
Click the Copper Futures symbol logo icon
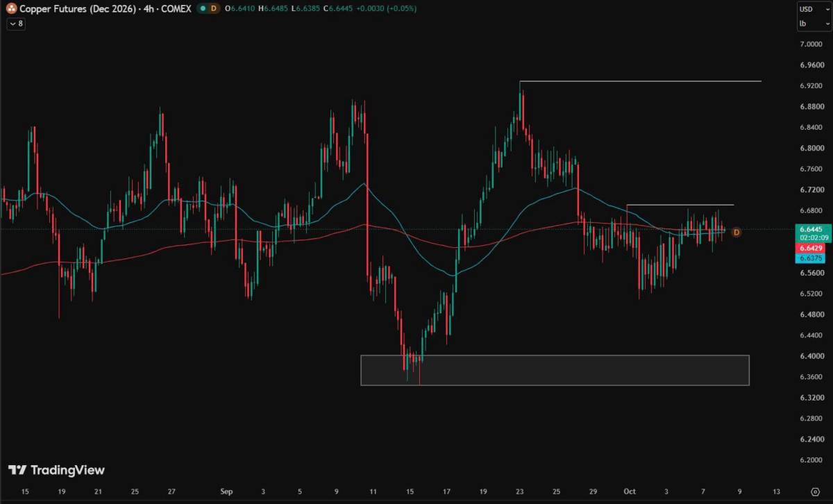11,8
